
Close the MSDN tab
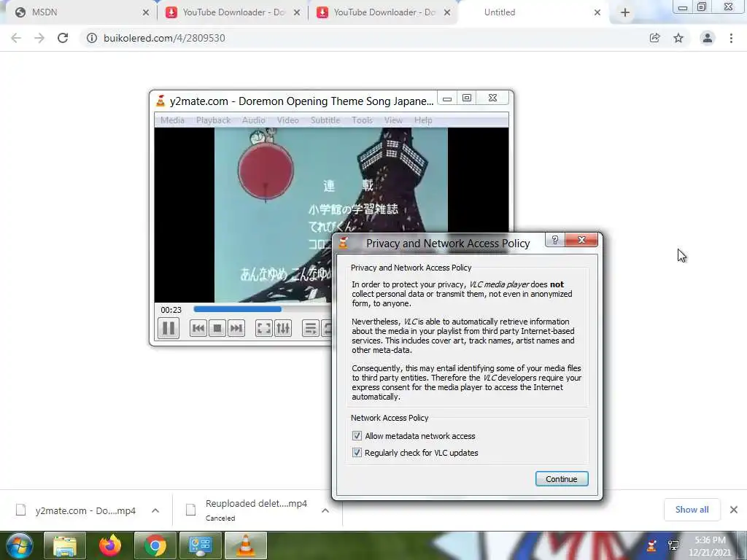pyautogui.click(x=146, y=12)
